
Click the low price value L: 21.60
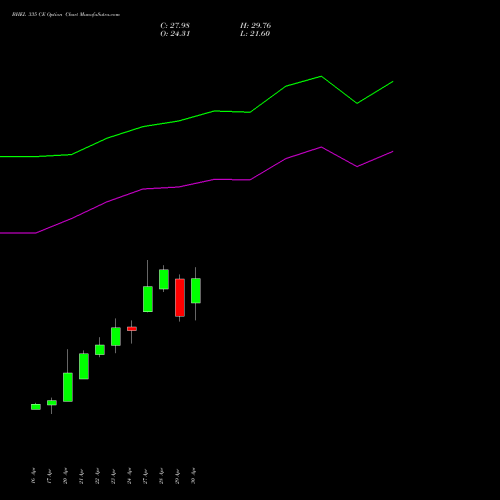[x=255, y=34]
